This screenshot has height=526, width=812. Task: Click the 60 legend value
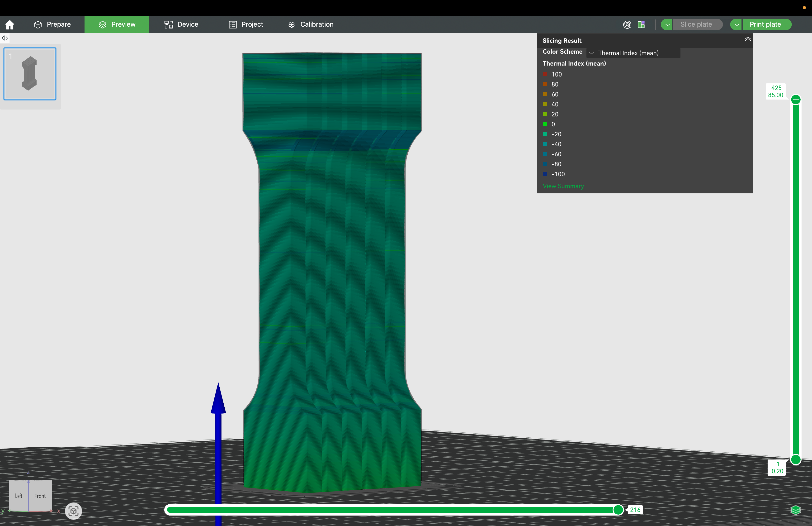[555, 94]
